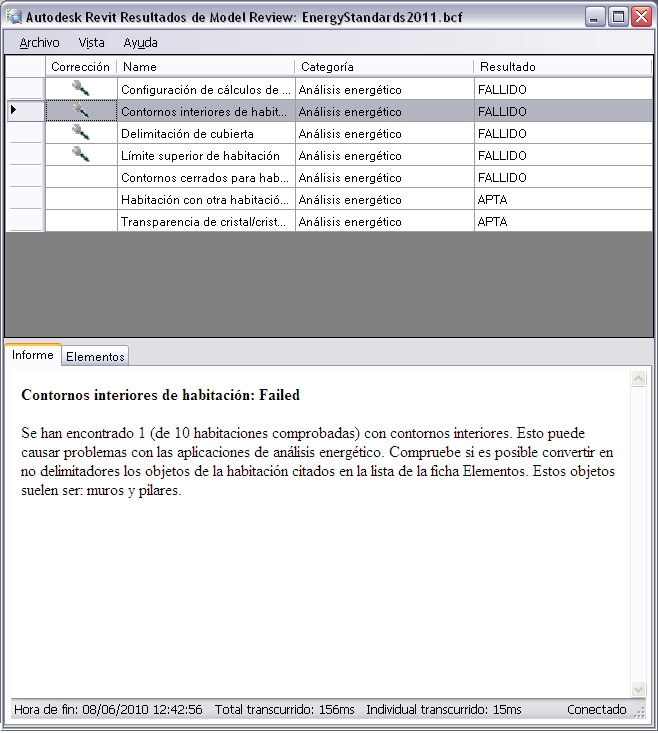Image resolution: width=658 pixels, height=733 pixels.
Task: Switch to the Informe tab
Action: pyautogui.click(x=33, y=355)
